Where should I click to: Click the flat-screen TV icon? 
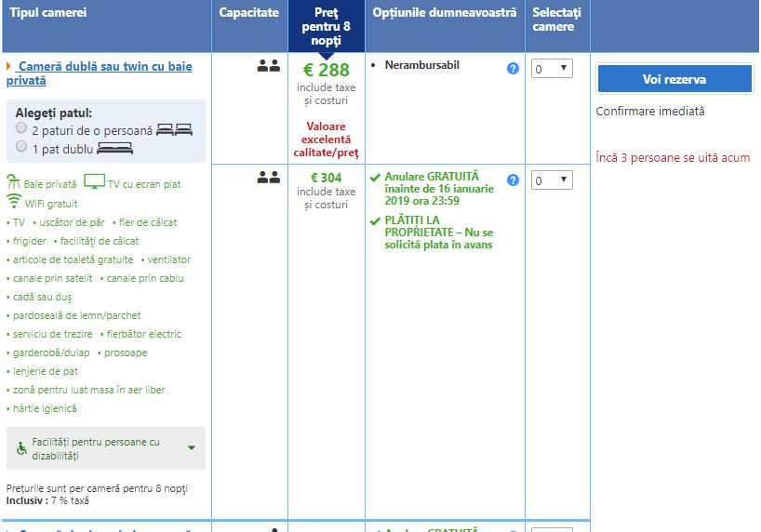coord(94,181)
